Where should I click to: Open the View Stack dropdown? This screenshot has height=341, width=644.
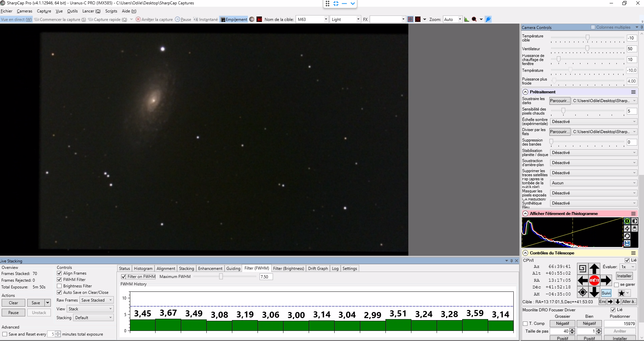[90, 309]
